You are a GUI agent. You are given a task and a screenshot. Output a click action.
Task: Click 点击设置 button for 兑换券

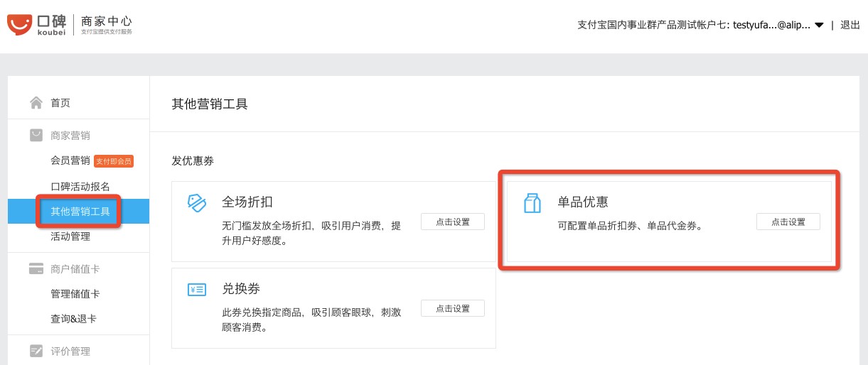click(x=453, y=308)
